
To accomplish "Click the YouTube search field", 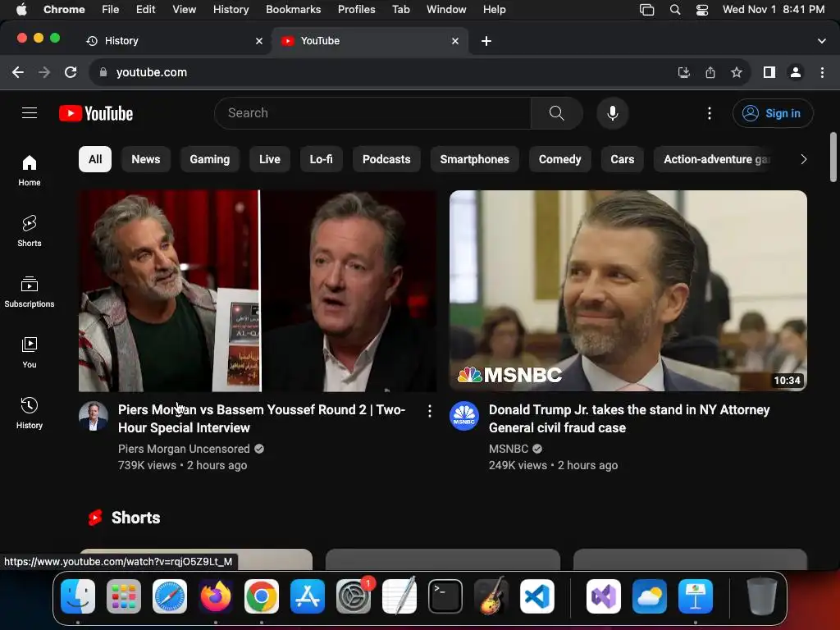I will click(x=373, y=113).
